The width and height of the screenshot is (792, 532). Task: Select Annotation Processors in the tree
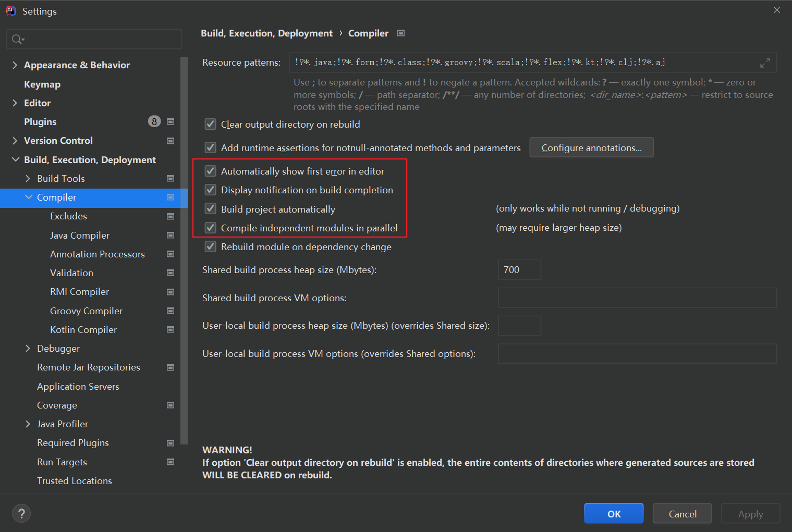(98, 254)
